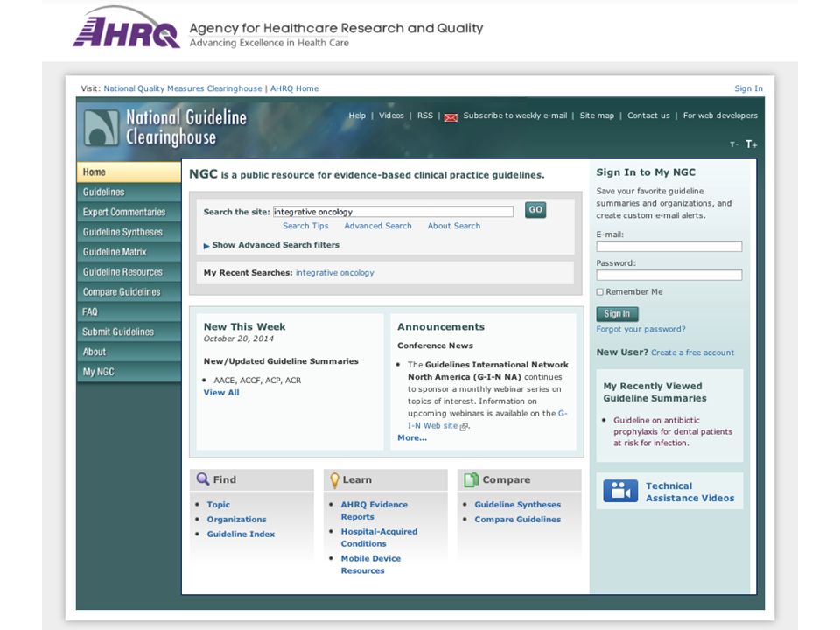Viewport: 840px width, 630px height.
Task: Open the RSS link
Action: click(425, 115)
